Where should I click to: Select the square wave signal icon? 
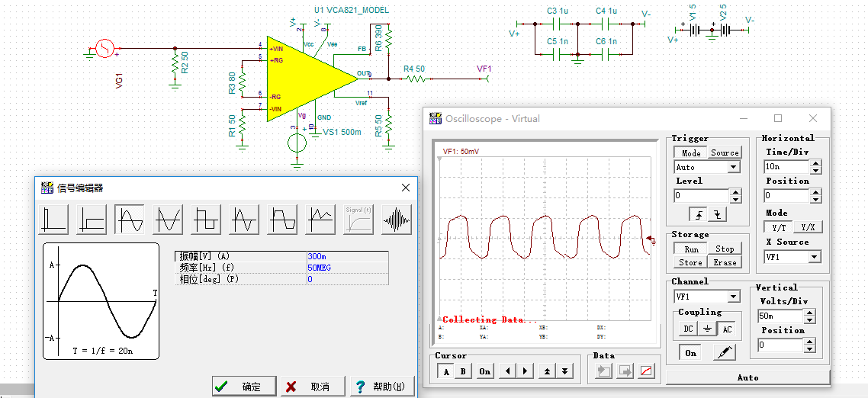tap(206, 219)
